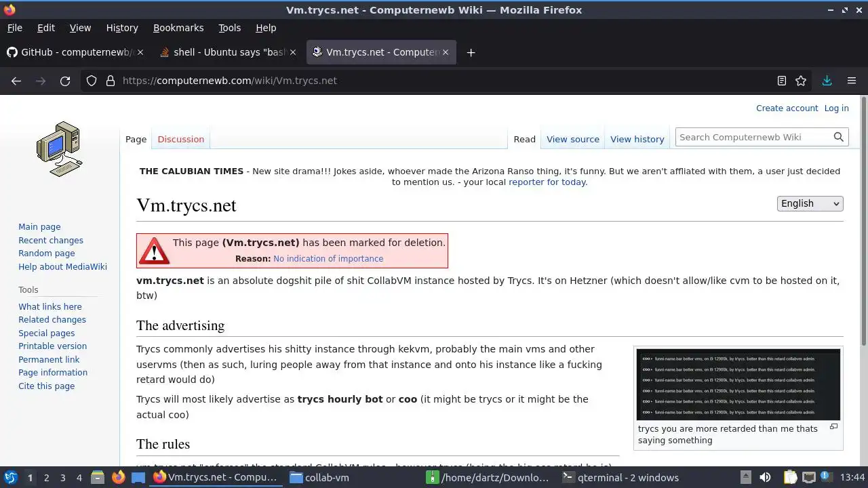Go back to the previous page
This screenshot has height=488, width=868.
click(16, 81)
